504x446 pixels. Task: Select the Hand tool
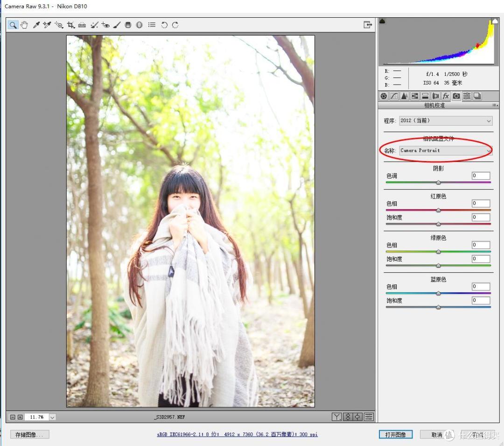click(x=24, y=25)
